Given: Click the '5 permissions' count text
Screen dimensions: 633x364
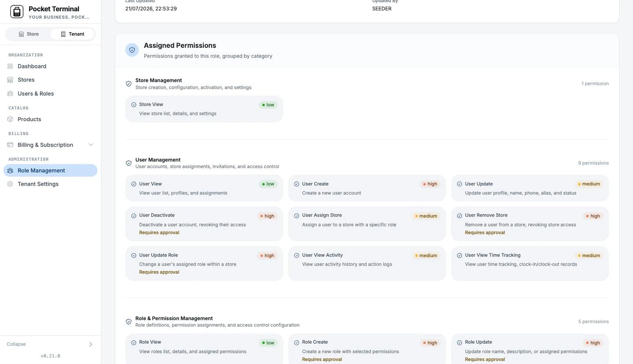Looking at the screenshot, I should pyautogui.click(x=593, y=321).
